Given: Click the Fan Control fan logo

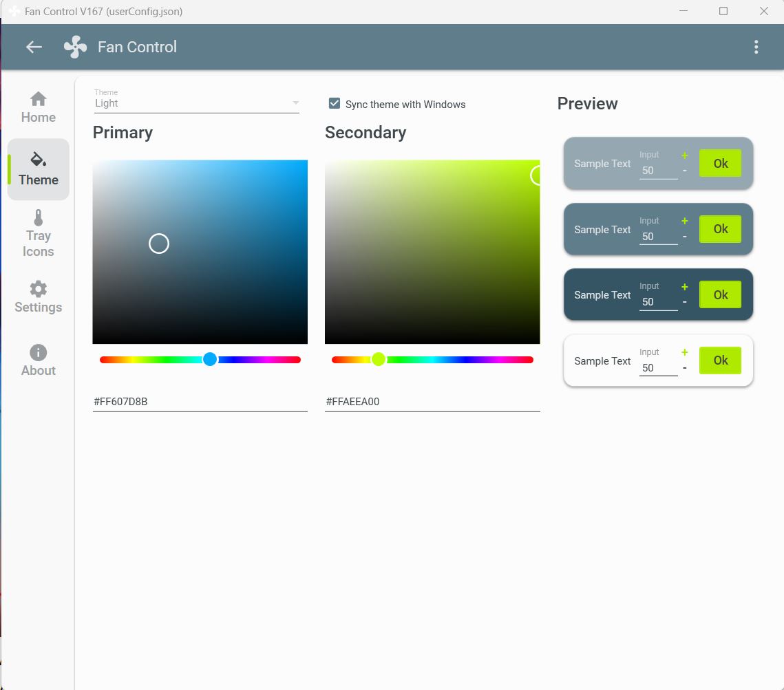Looking at the screenshot, I should point(76,47).
